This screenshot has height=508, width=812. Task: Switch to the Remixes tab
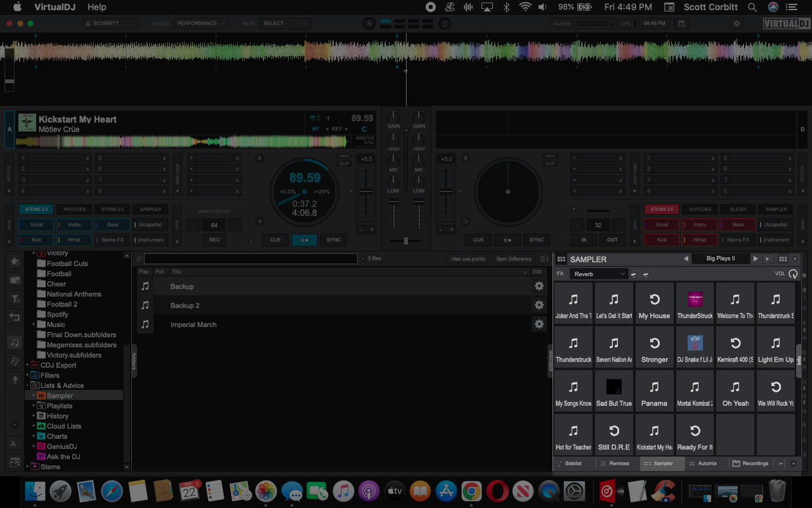619,464
